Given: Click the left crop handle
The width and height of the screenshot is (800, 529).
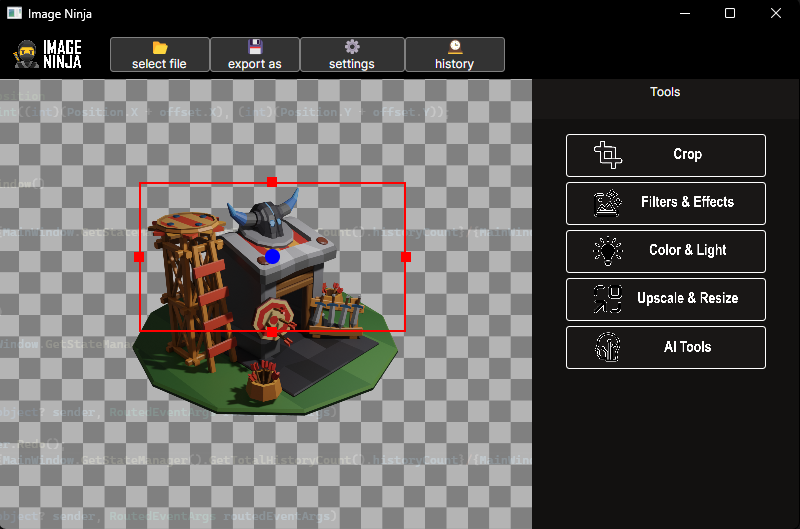Looking at the screenshot, I should [139, 257].
